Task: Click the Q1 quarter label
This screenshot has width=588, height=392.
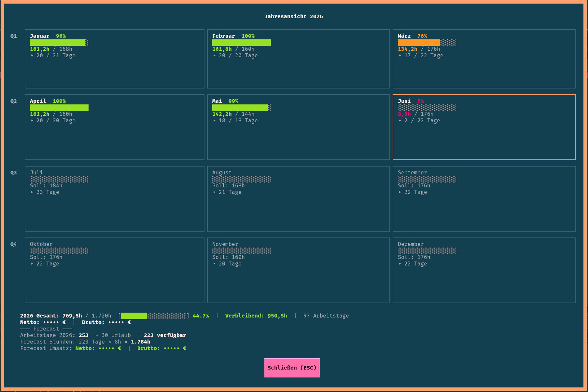Action: coord(13,36)
